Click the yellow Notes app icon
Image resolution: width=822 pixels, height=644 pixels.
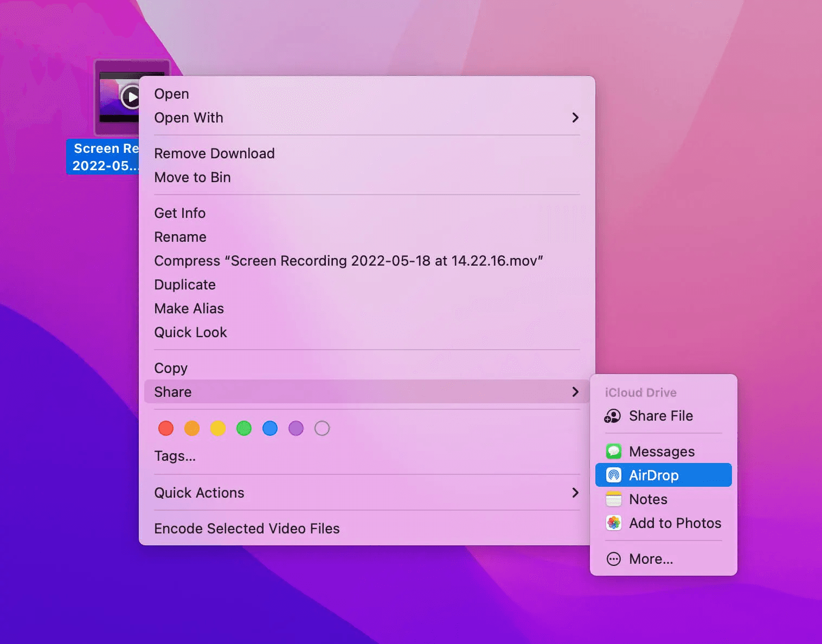click(613, 499)
